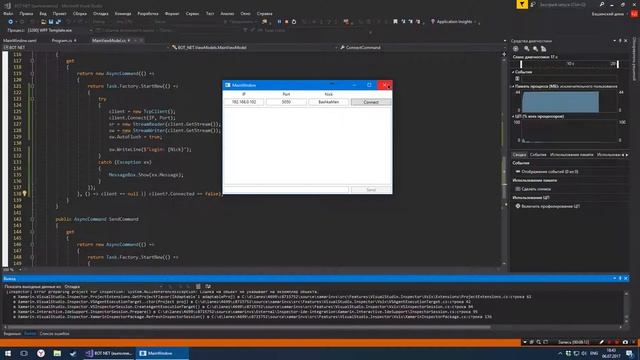Click reset view icon in diagnostic tools
This screenshot has width=640, height=360.
(544, 49)
